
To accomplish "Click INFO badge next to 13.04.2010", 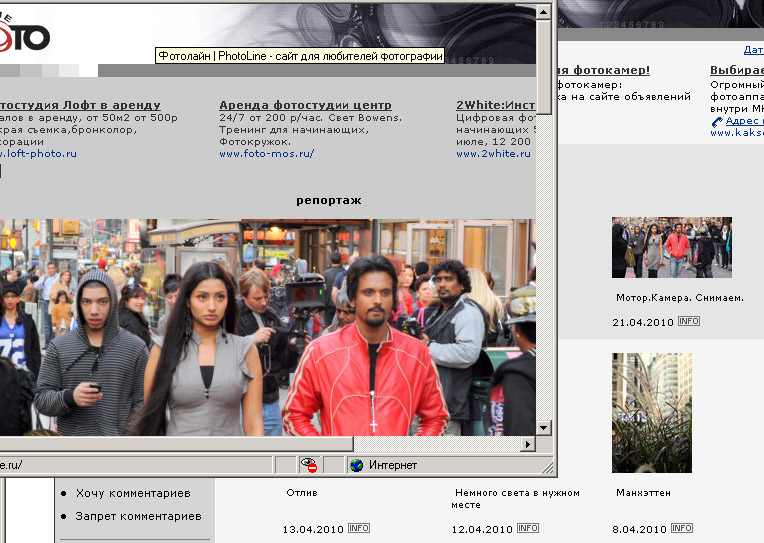I will coord(359,528).
